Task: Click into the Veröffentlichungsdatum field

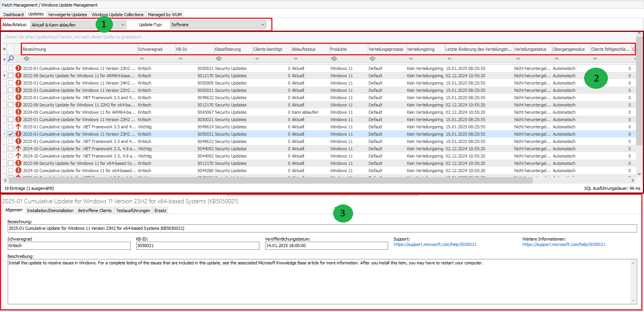Action: pyautogui.click(x=326, y=246)
